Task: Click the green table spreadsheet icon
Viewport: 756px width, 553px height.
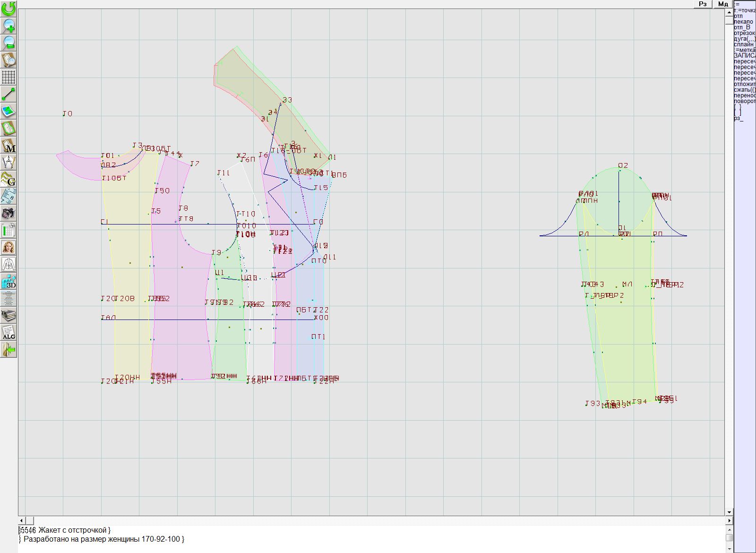Action: pos(9,230)
